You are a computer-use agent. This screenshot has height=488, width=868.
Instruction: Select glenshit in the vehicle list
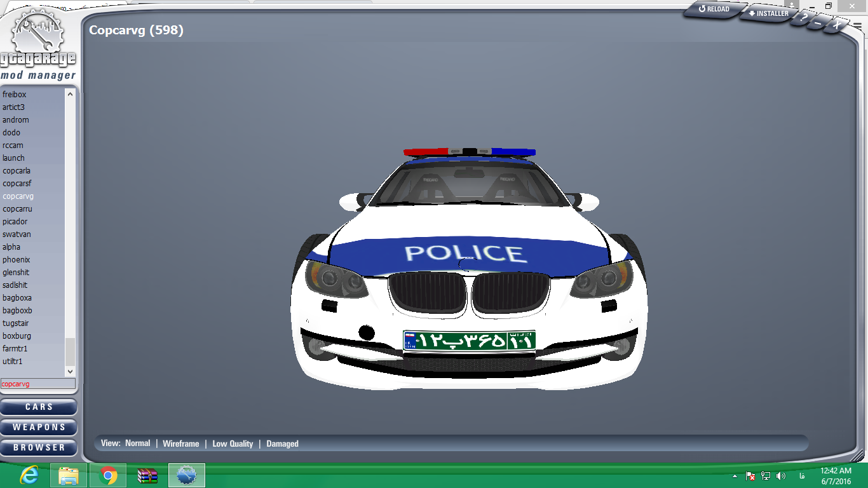coord(32,273)
